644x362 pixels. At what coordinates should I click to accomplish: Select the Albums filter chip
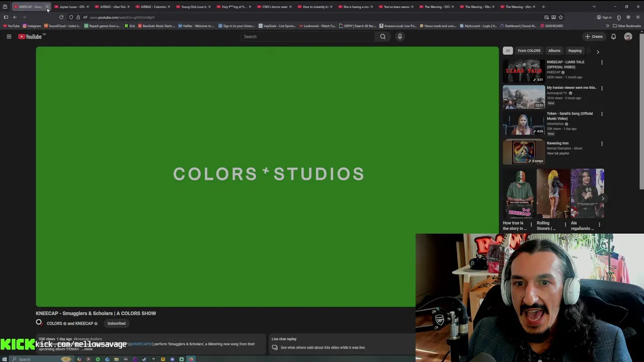(x=554, y=51)
